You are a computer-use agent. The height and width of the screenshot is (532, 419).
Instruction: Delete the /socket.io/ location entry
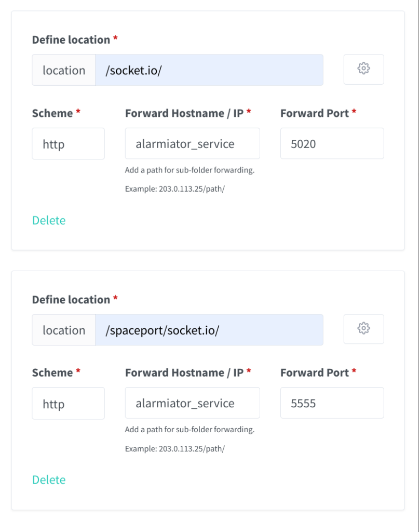coord(49,220)
